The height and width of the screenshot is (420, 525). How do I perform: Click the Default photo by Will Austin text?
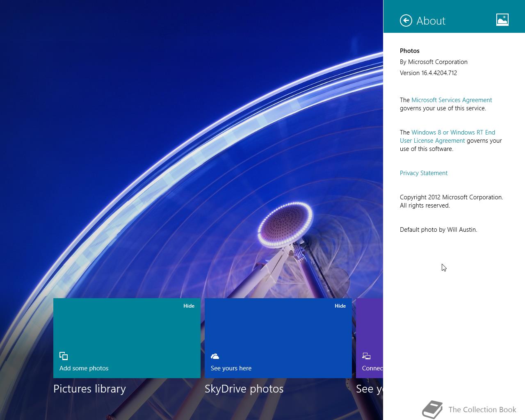pos(438,230)
